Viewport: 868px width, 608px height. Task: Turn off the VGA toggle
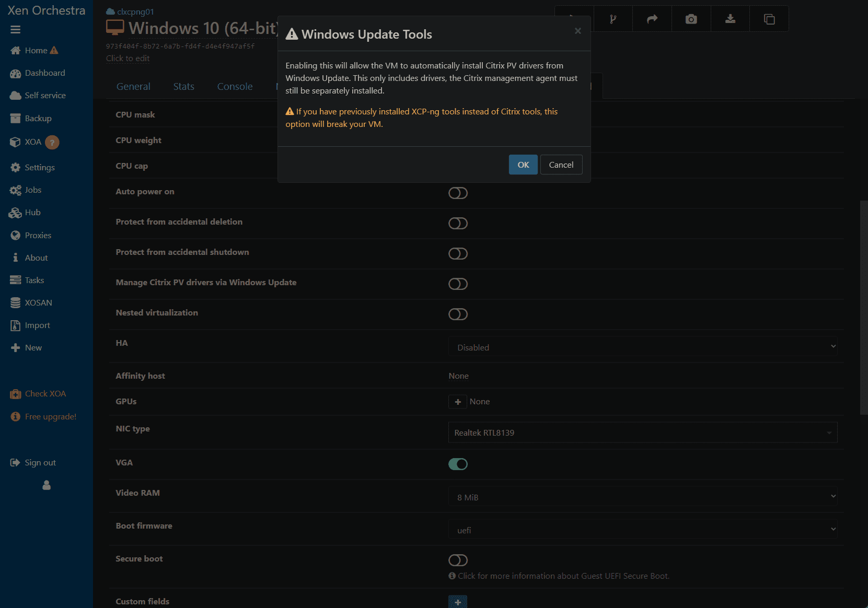pos(458,464)
